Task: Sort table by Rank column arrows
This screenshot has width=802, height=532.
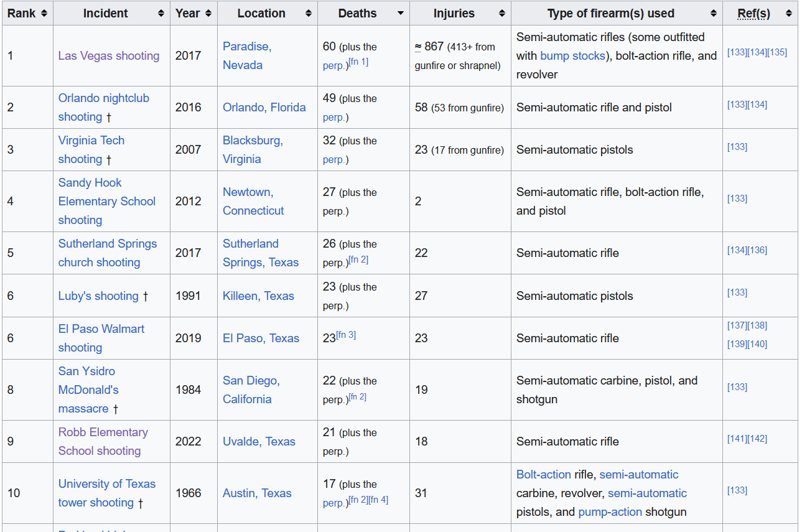Action: pos(44,13)
